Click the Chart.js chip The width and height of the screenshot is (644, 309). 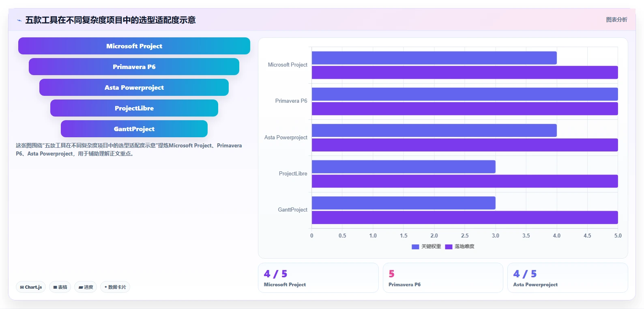[x=31, y=287]
